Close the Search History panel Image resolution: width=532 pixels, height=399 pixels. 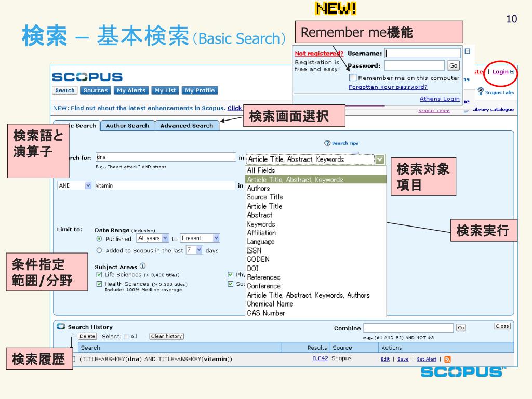point(502,326)
